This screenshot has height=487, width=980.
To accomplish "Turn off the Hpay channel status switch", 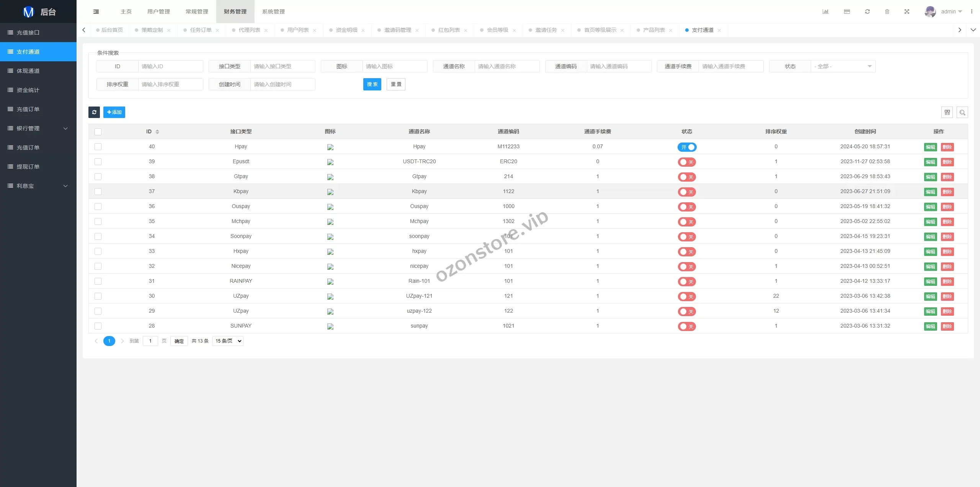I will [687, 147].
